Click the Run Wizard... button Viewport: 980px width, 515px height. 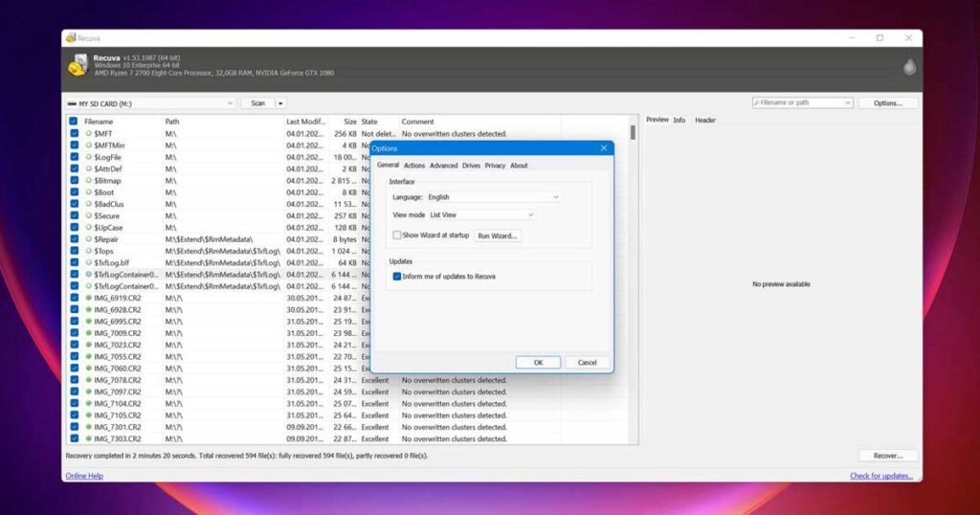498,235
